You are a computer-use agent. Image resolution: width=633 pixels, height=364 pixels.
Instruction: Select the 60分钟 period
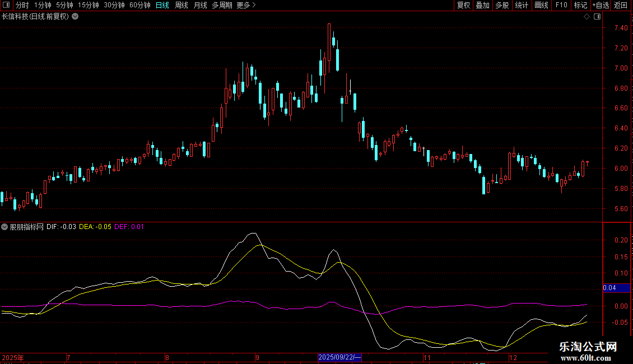(139, 5)
